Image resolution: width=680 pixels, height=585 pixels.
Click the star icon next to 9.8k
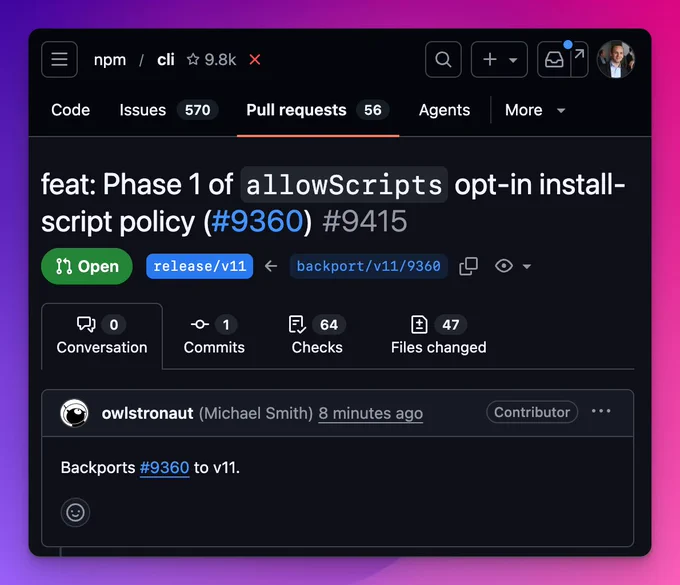pyautogui.click(x=193, y=59)
